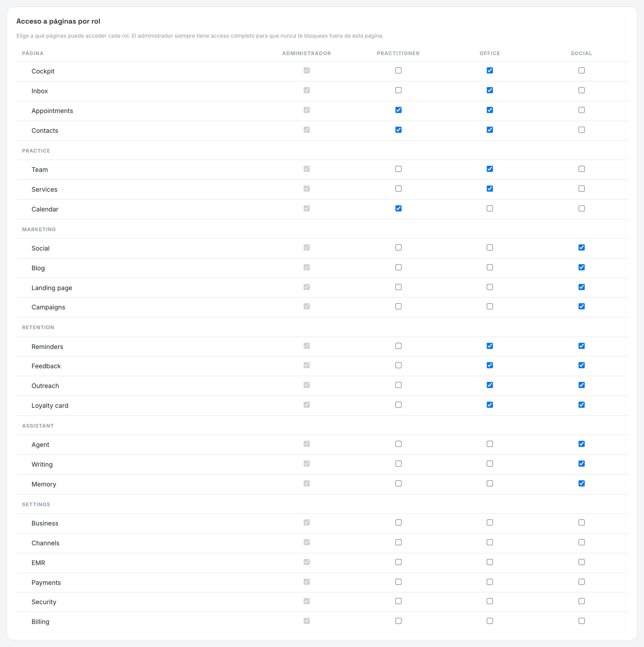
Task: Enable Services for Practitioner role
Action: click(398, 189)
